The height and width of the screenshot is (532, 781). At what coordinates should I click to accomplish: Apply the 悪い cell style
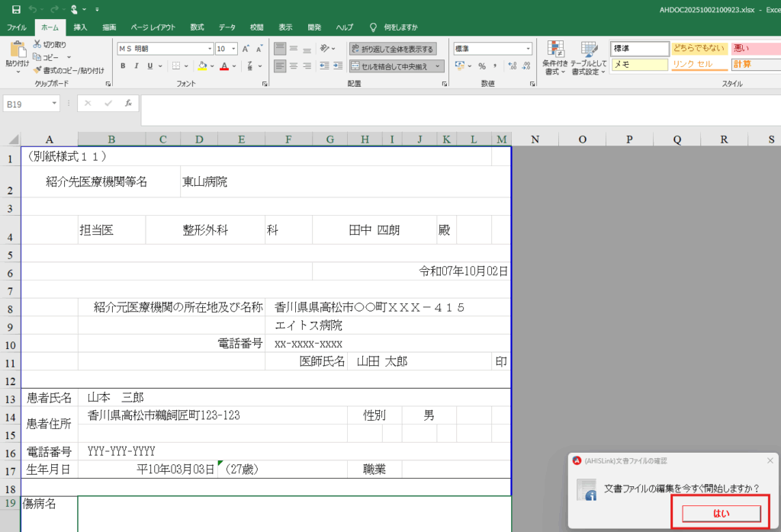click(x=754, y=48)
